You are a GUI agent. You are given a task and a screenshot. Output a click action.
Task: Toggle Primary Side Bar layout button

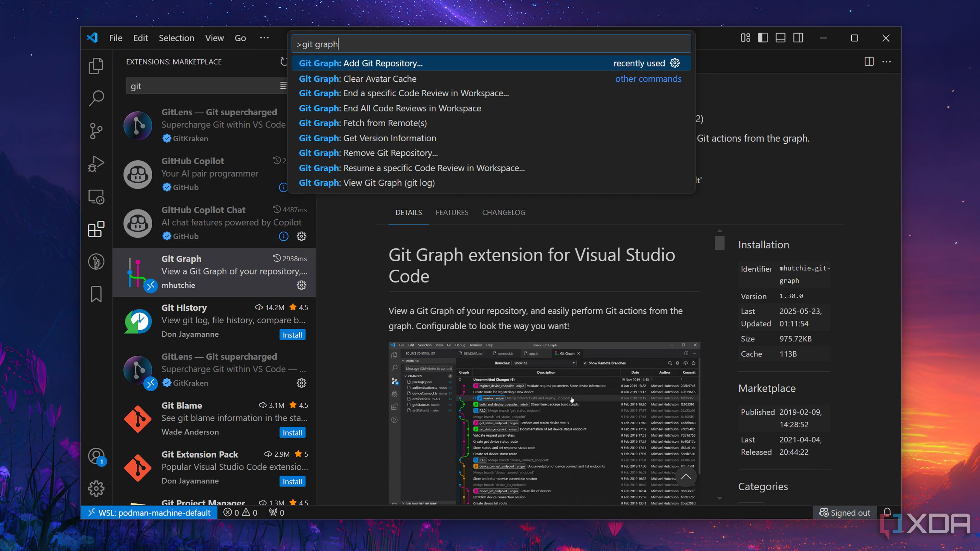(x=763, y=38)
